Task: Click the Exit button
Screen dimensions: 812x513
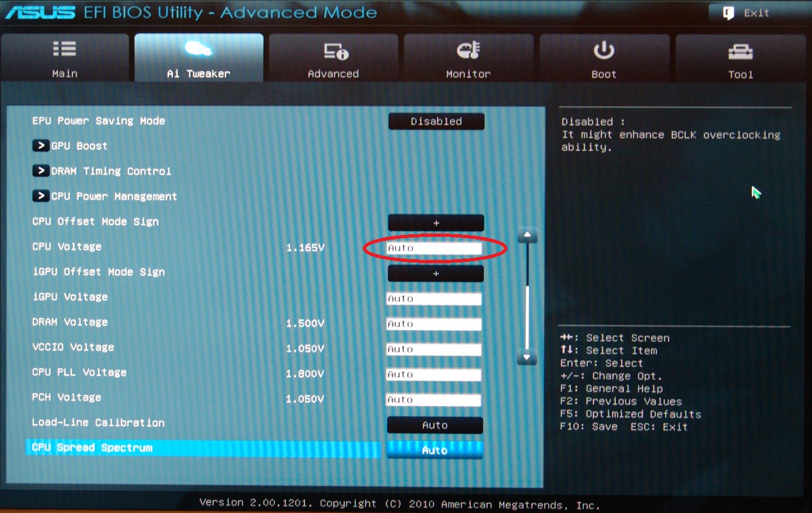Action: 756,13
